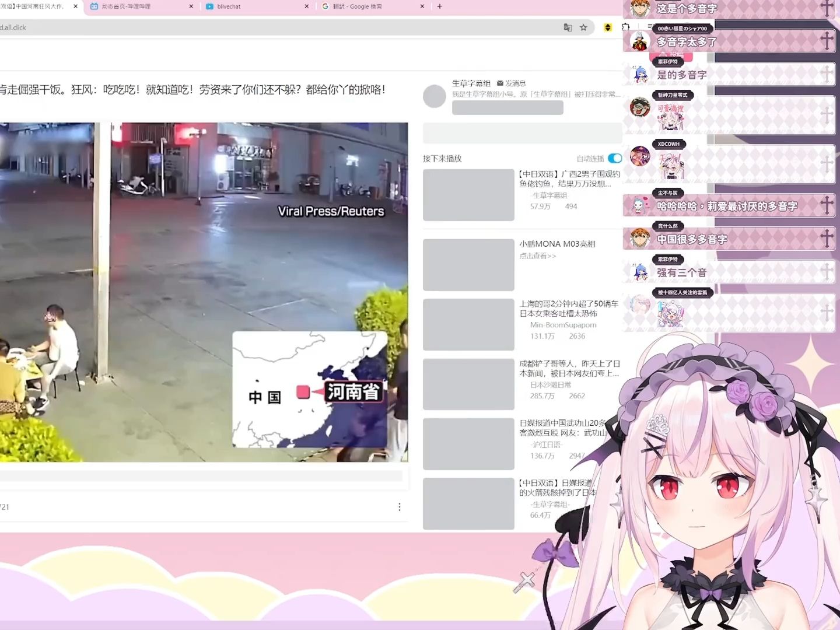The height and width of the screenshot is (630, 840).
Task: Click 可爱滴捏 sticker in chat
Action: pyautogui.click(x=670, y=117)
